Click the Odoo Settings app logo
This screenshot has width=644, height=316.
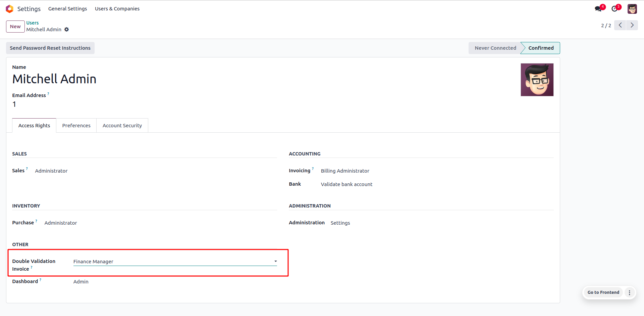click(x=10, y=9)
